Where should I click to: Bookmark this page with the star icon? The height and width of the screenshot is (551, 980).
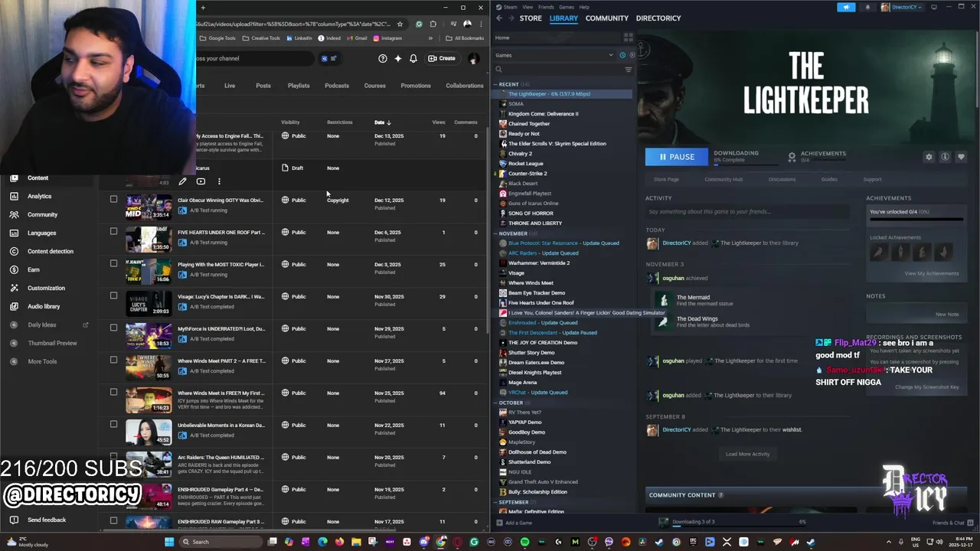click(x=400, y=24)
